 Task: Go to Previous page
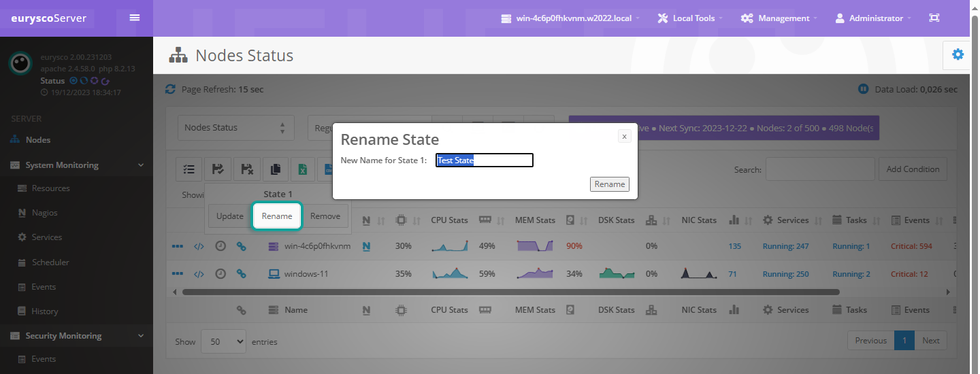pyautogui.click(x=870, y=341)
